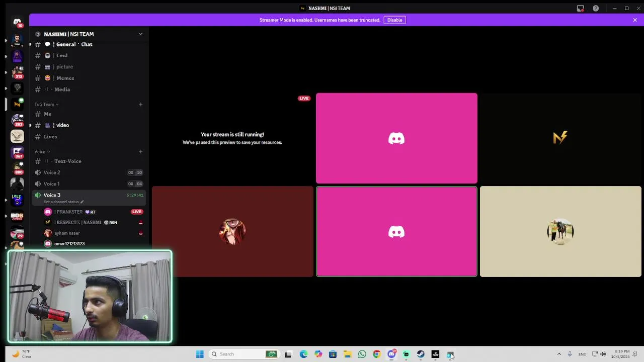644x362 pixels.
Task: Open WhatsApp from taskbar
Action: click(x=362, y=354)
